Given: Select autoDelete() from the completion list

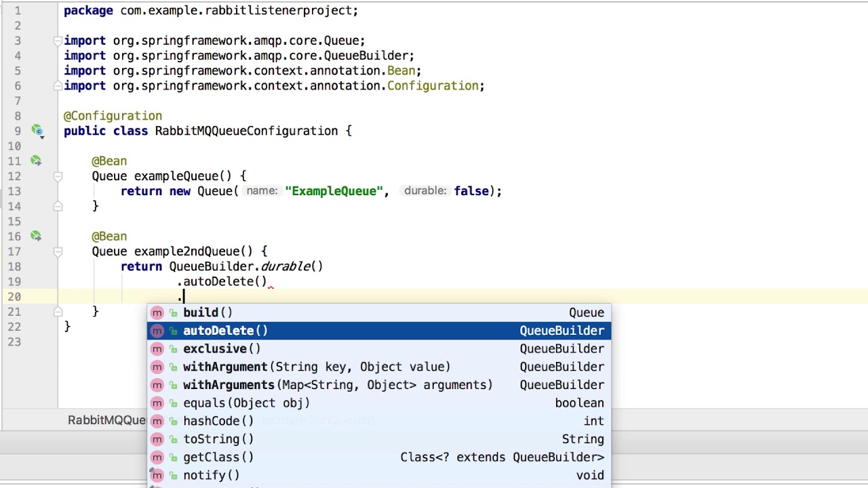Looking at the screenshot, I should (225, 331).
